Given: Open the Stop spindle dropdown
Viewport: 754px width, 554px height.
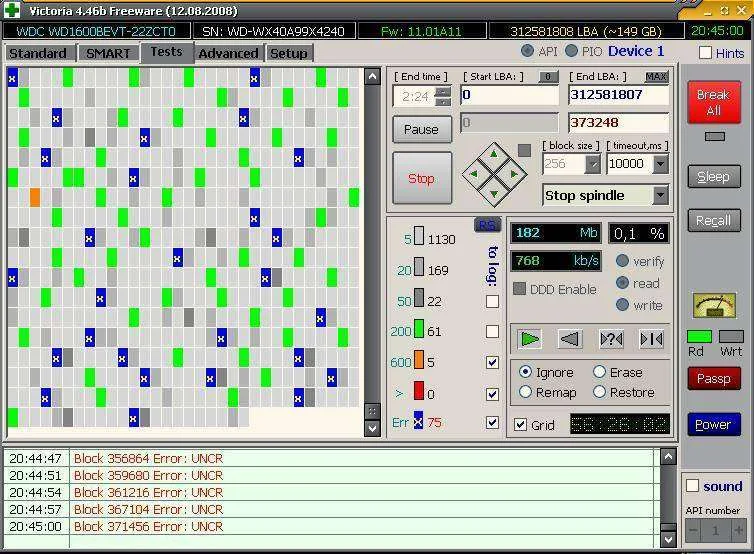Looking at the screenshot, I should [x=661, y=195].
